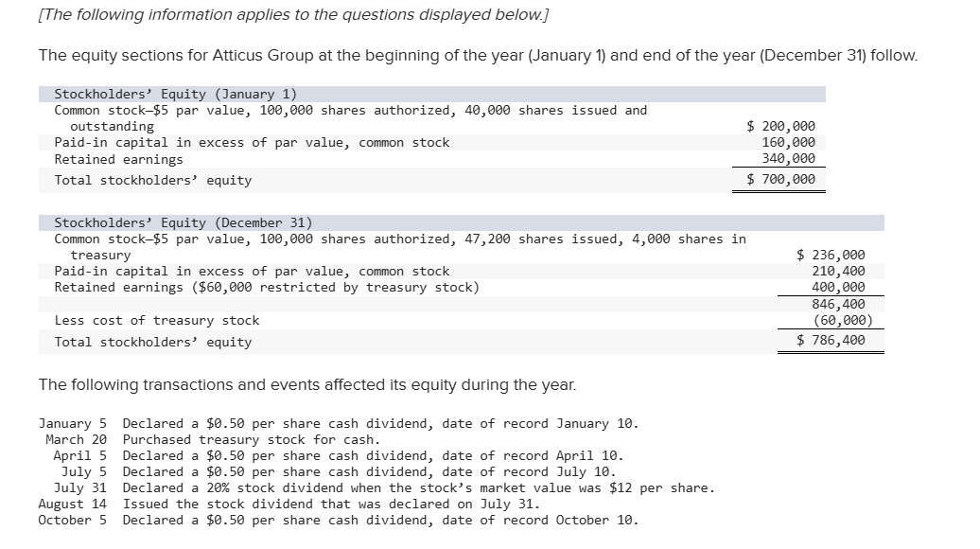Select the $700,000 total equity value
Screen dimensions: 980x549
(780, 179)
